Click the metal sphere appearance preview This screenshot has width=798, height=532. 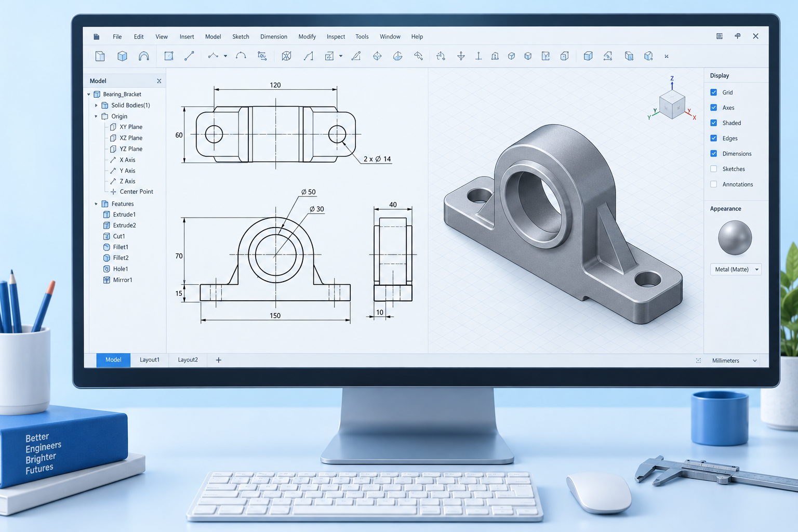[735, 238]
